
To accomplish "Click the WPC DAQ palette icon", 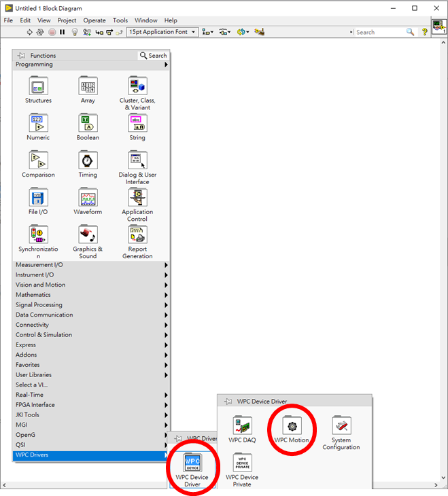I will (x=243, y=427).
